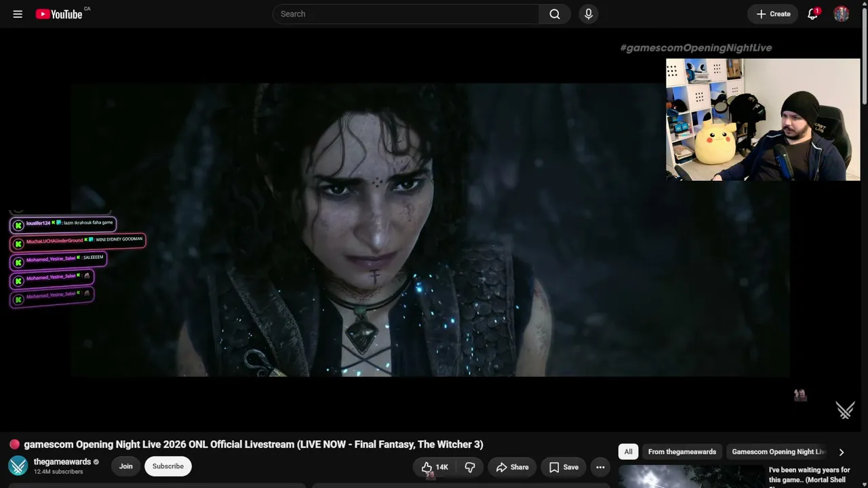
Task: Visit the thegameawards channel name link
Action: pos(62,462)
